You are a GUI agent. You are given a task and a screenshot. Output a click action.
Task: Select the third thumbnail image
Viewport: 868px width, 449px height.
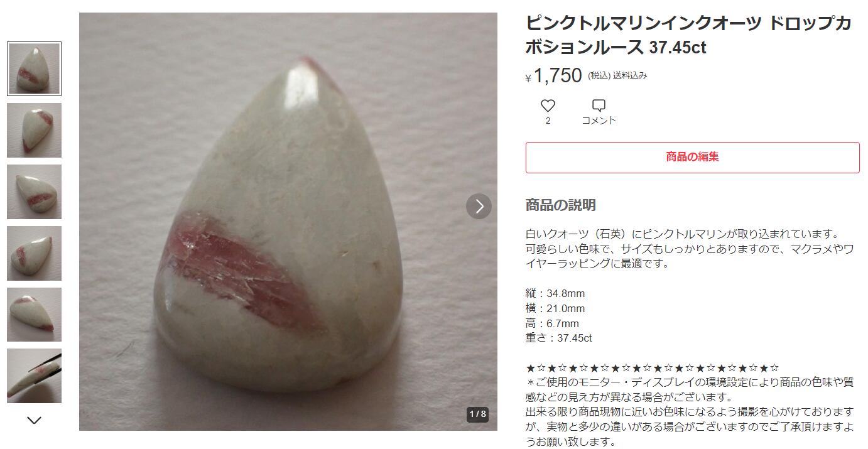point(35,192)
